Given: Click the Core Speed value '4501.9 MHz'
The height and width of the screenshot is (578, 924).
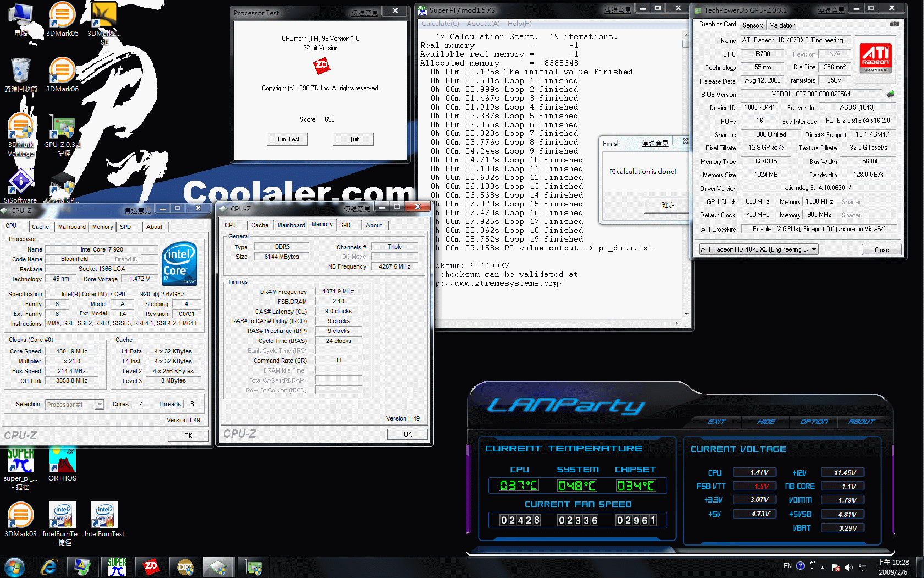Looking at the screenshot, I should 71,351.
